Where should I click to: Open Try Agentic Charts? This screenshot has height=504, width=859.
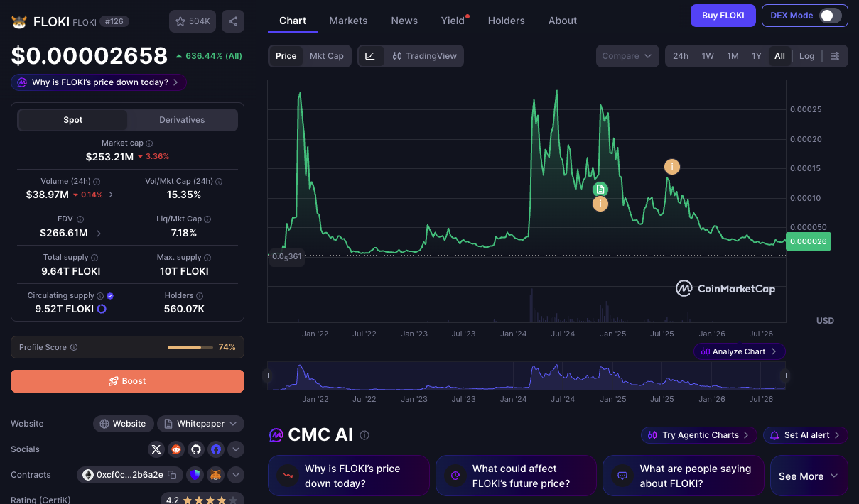coord(700,435)
